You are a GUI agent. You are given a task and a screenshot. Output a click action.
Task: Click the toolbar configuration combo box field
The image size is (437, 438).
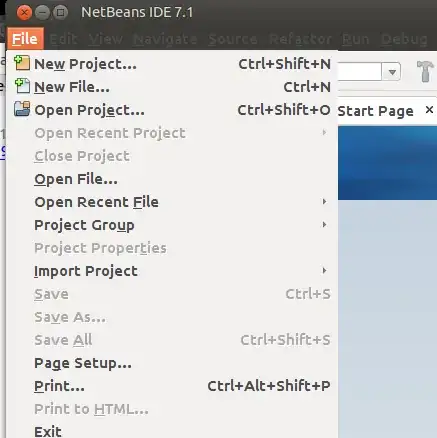360,71
